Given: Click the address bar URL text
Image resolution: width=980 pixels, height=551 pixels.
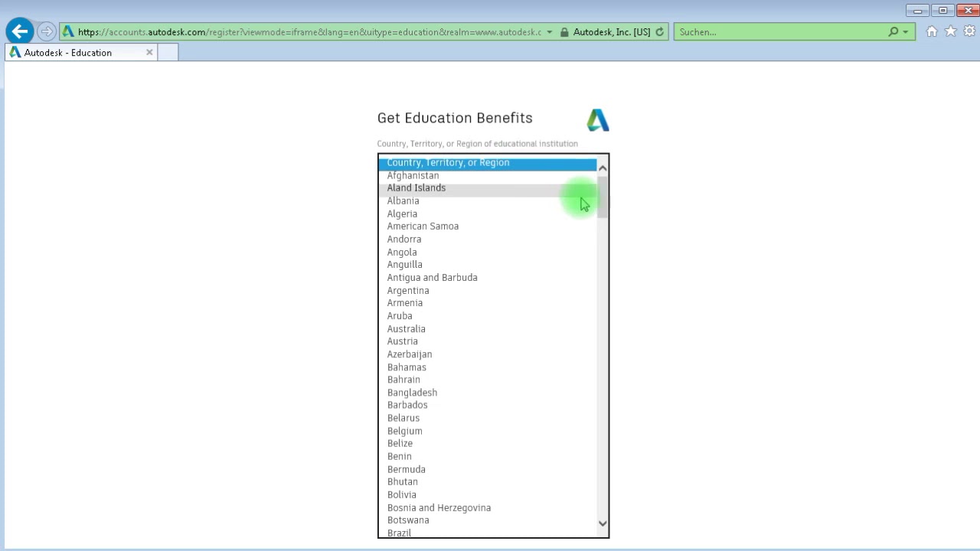Looking at the screenshot, I should [309, 32].
